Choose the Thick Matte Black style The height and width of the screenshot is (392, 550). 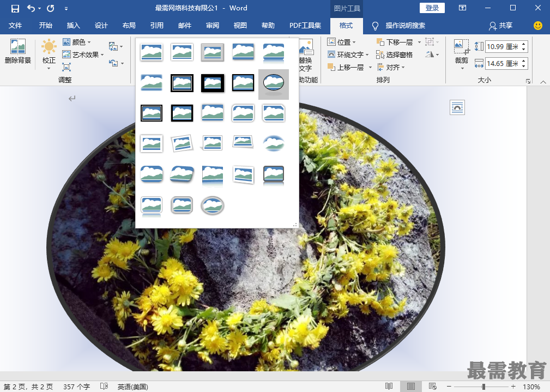coord(213,83)
